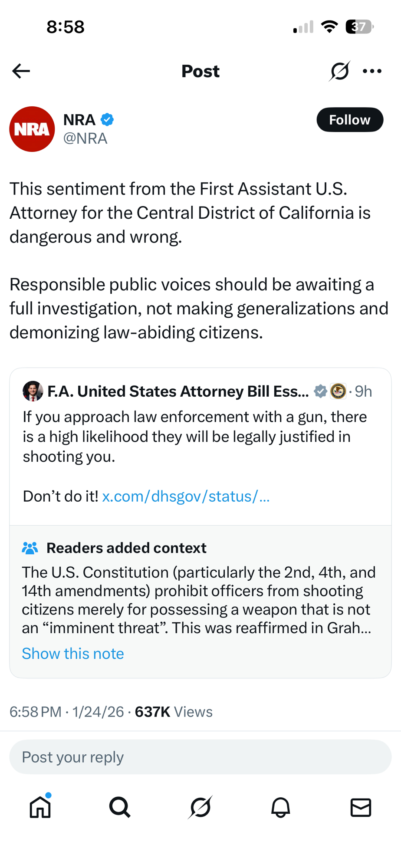Open the Notifications bell tab
401x868 pixels.
(280, 807)
